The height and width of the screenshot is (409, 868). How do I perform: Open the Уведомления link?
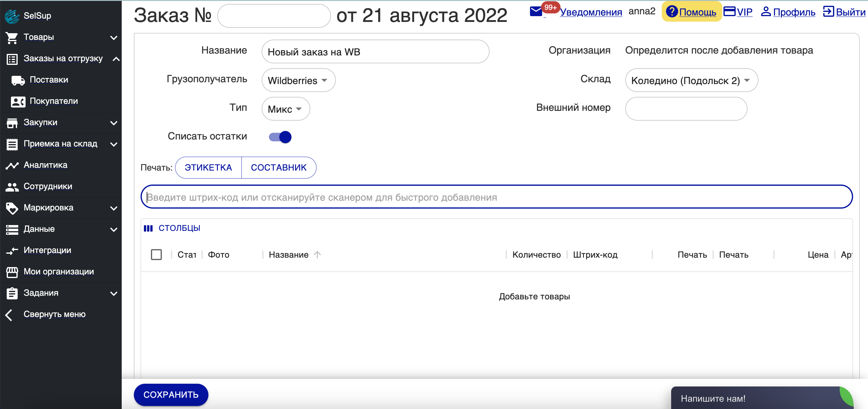click(x=591, y=12)
